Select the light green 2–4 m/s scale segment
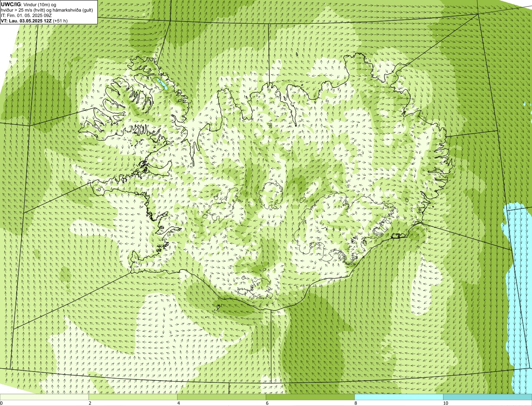532x406 pixels. [x=133, y=397]
